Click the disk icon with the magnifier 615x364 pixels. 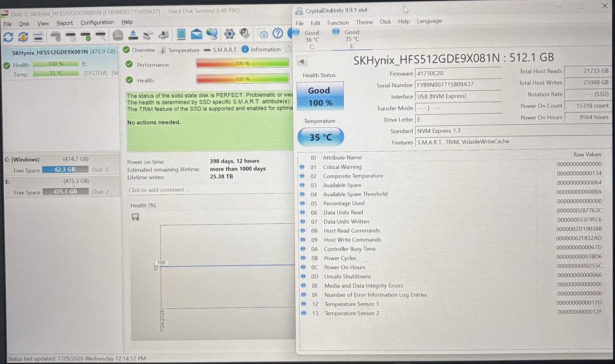[101, 36]
